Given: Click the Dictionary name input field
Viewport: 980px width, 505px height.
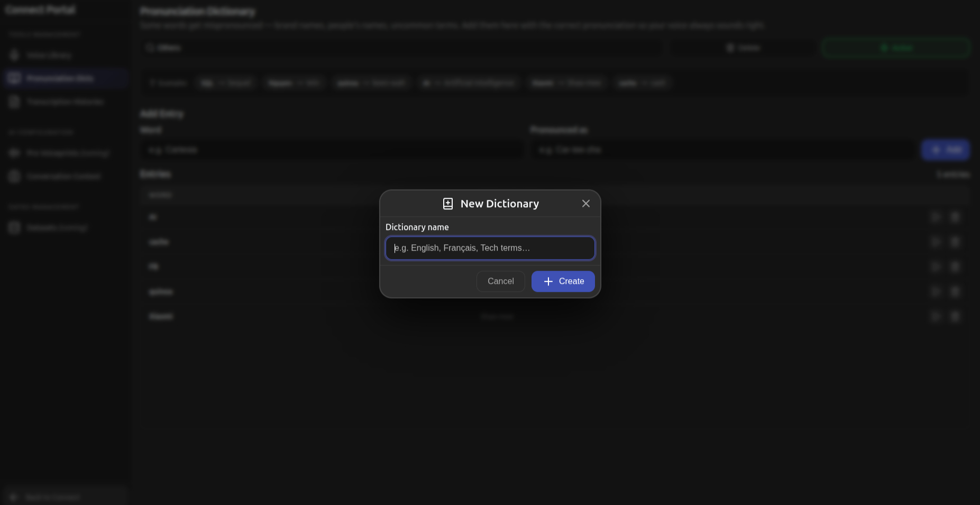Looking at the screenshot, I should coord(490,248).
